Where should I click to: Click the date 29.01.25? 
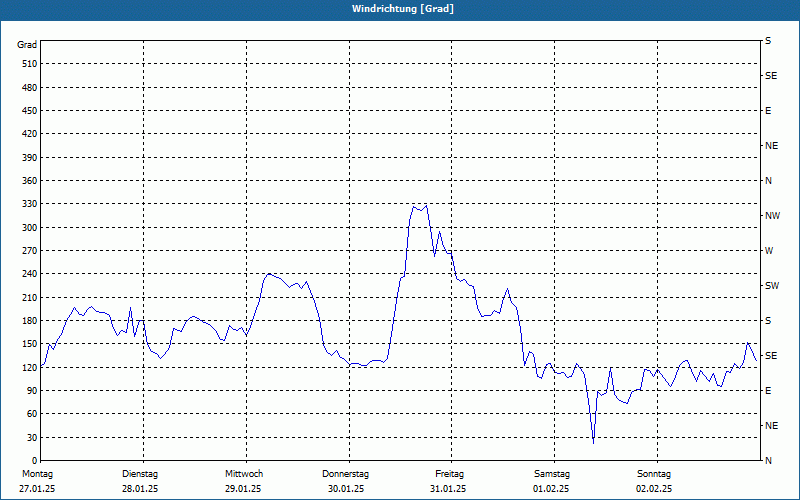tap(243, 489)
